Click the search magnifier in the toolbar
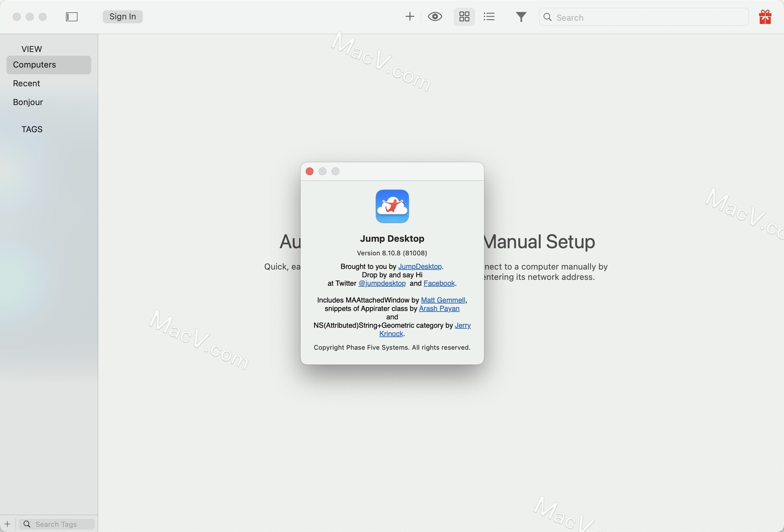Viewport: 784px width, 532px height. 548,17
